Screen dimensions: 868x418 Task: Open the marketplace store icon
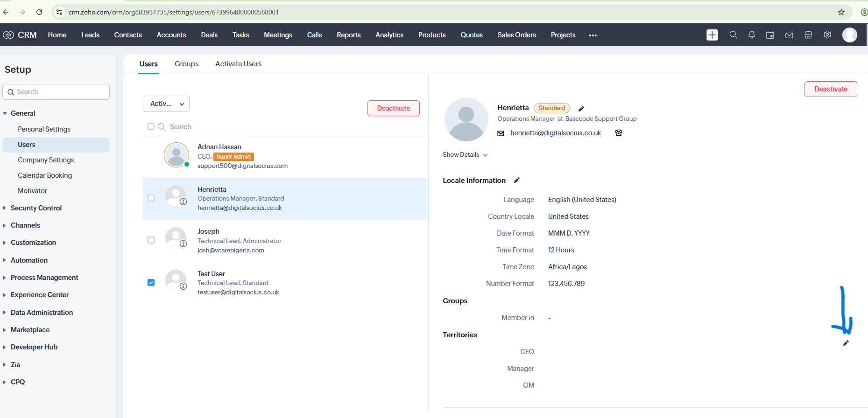coord(808,35)
